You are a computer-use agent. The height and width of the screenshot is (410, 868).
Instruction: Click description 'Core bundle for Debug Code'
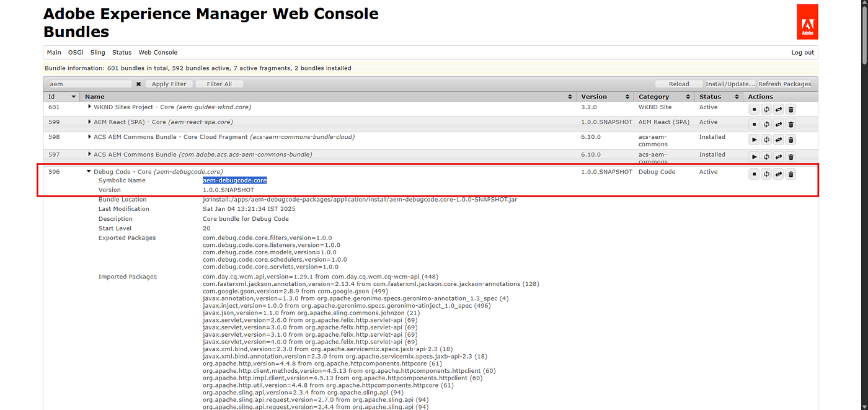[246, 219]
